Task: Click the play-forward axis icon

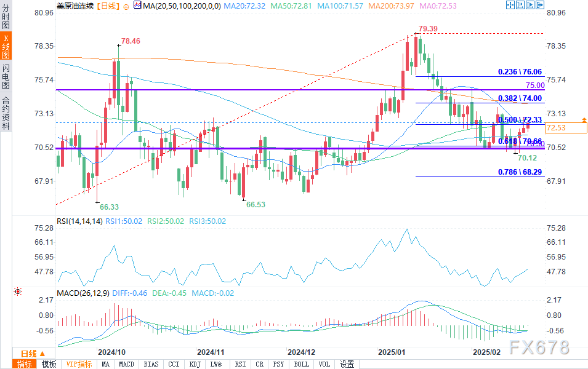Action: 530,5
